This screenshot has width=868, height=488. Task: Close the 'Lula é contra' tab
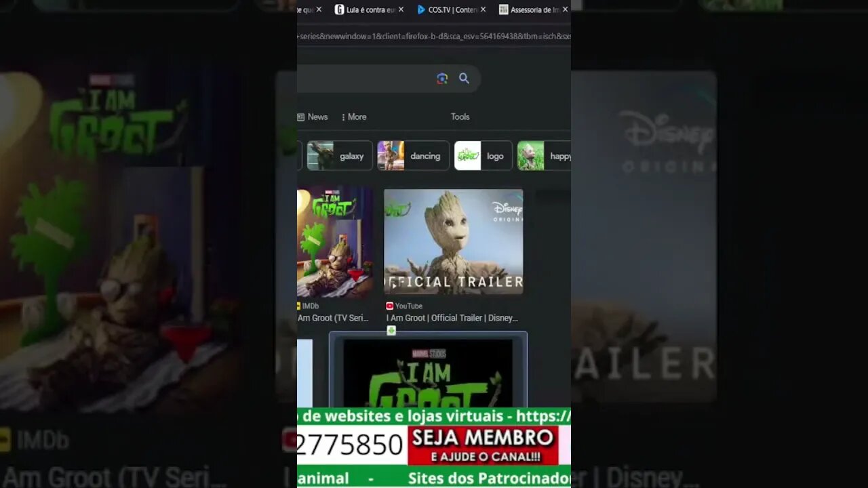point(401,9)
